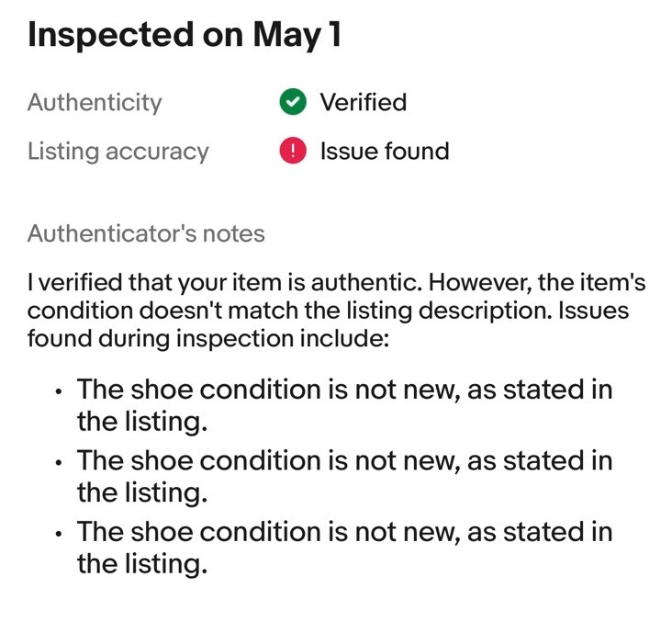Click the "Verified" status text
The image size is (672, 633).
coord(364,102)
